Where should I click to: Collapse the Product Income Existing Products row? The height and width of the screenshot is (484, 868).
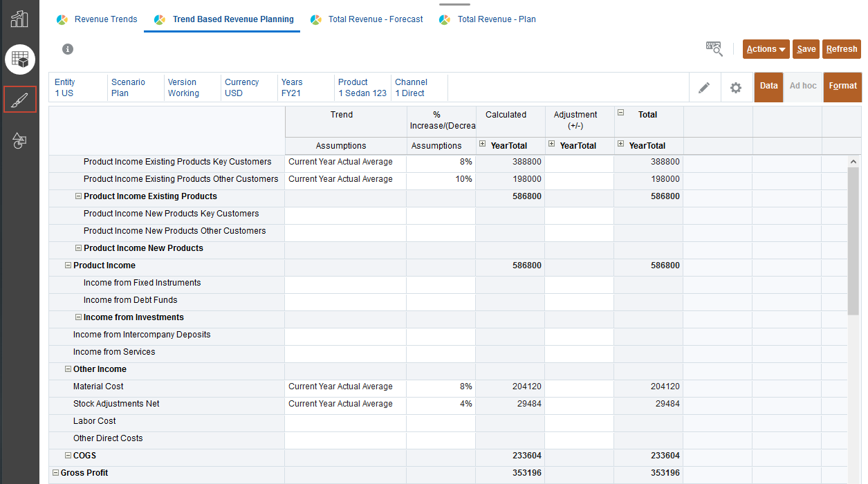(x=78, y=196)
